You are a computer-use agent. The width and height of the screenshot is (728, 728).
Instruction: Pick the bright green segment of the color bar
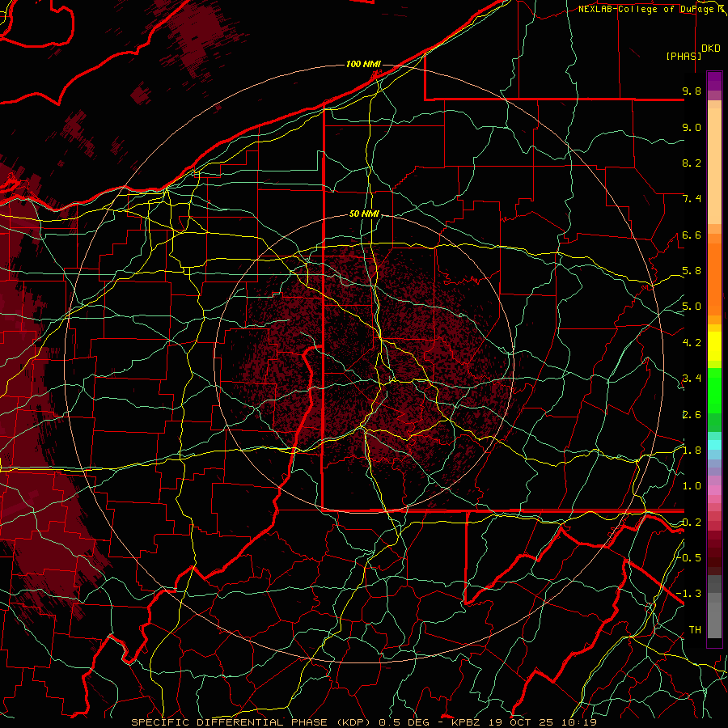714,391
